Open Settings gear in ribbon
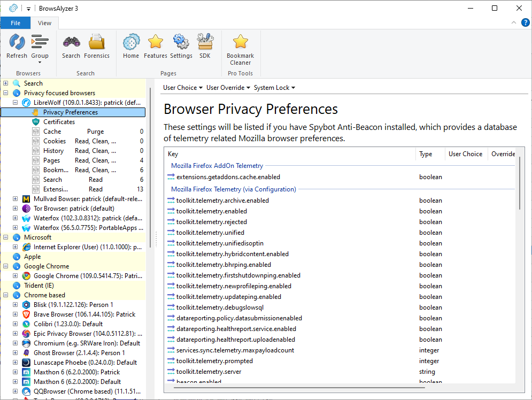 pos(181,46)
